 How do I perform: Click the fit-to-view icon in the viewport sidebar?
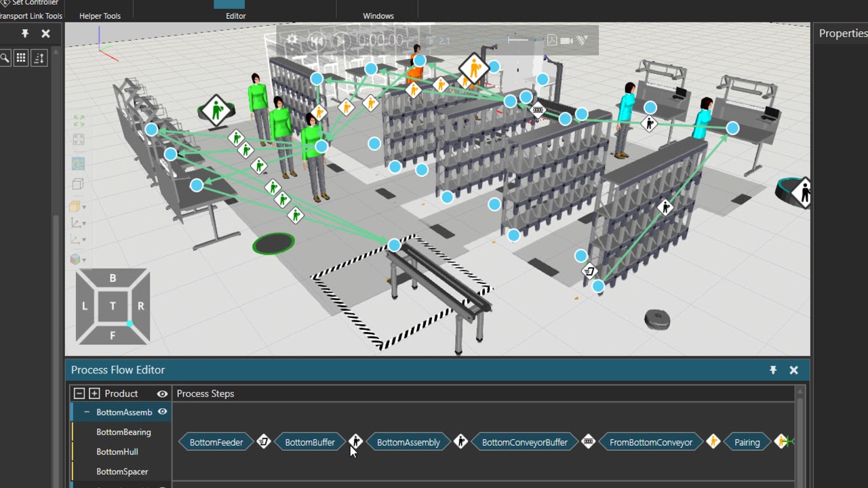click(x=78, y=121)
